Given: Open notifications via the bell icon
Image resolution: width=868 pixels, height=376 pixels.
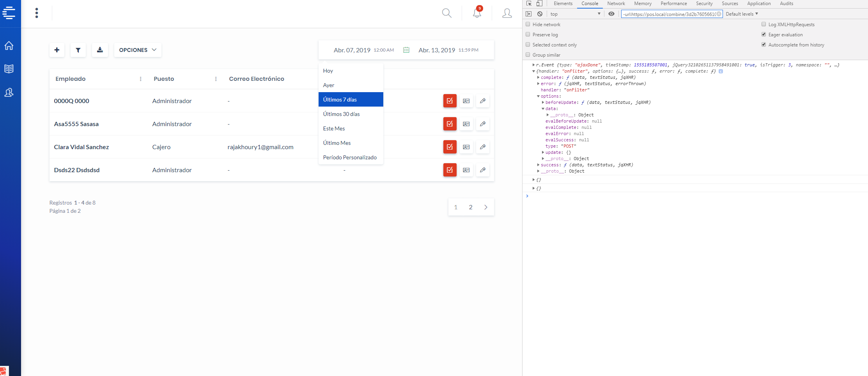Looking at the screenshot, I should pos(476,13).
